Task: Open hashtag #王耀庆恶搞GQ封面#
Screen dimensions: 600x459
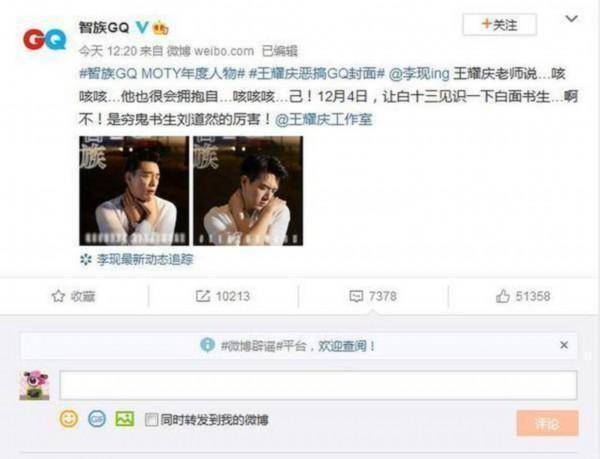Action: pos(316,73)
